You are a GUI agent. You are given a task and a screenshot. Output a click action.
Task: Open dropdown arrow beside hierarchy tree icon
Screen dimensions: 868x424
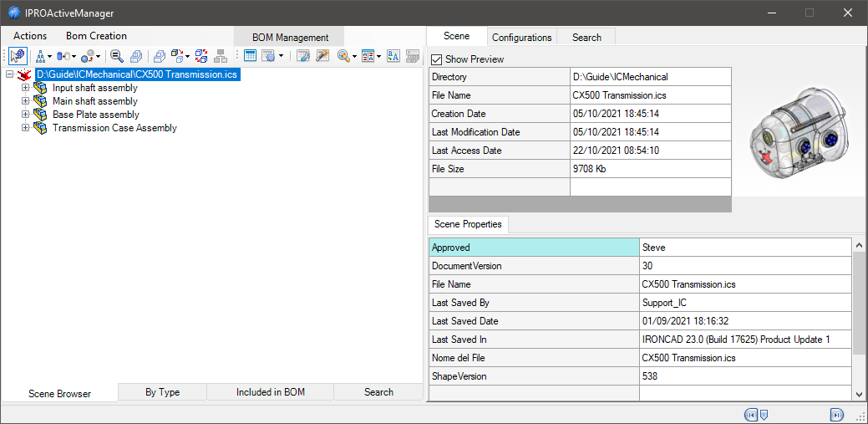pyautogui.click(x=50, y=56)
